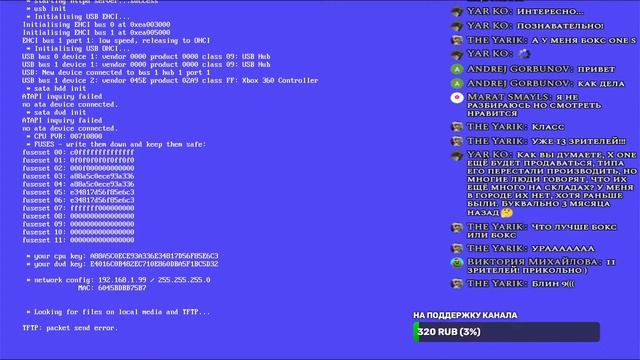640x360 pixels.
Task: Click the chat message 'Интересно...'
Action: 550,12
